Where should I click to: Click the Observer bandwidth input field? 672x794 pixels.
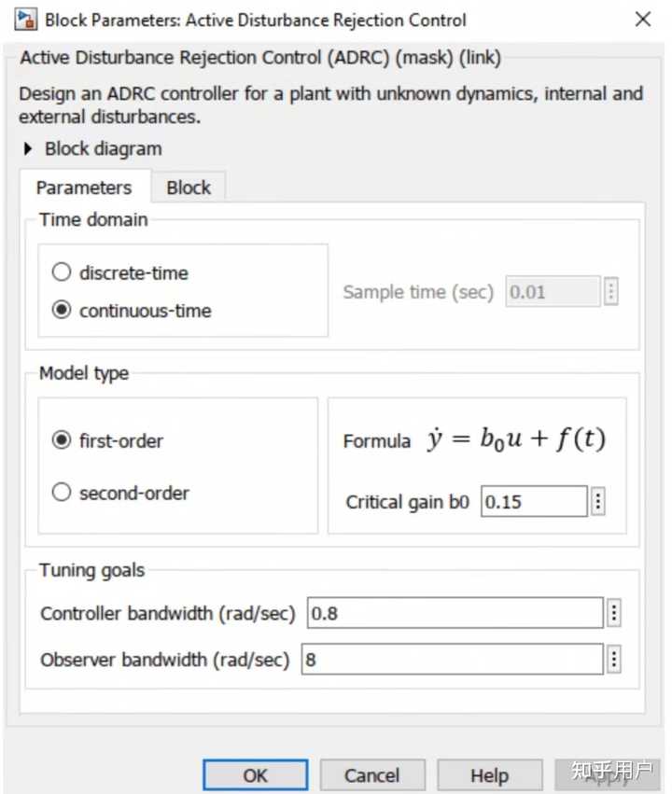452,660
